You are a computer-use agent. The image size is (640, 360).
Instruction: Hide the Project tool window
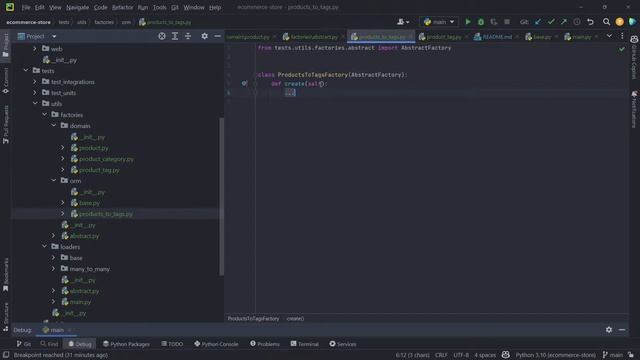(x=218, y=36)
